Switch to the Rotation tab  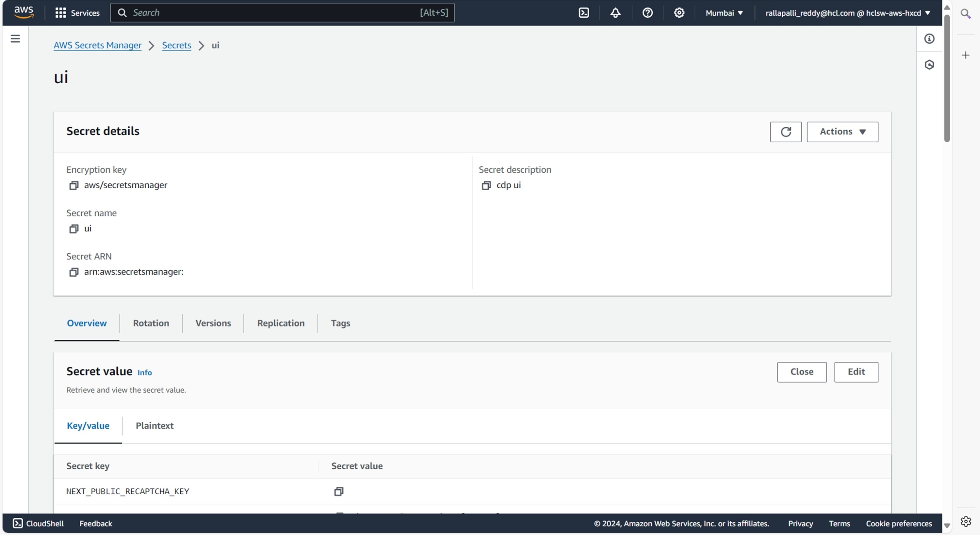pyautogui.click(x=151, y=323)
